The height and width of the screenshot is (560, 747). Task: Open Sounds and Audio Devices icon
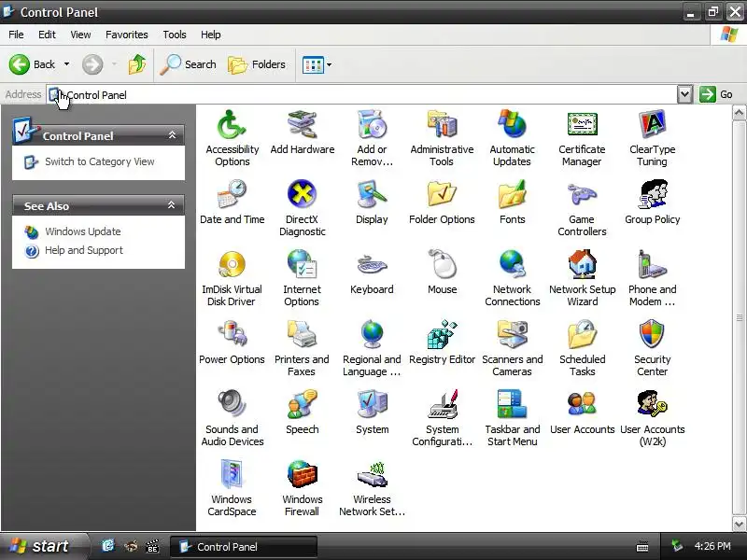(x=232, y=404)
